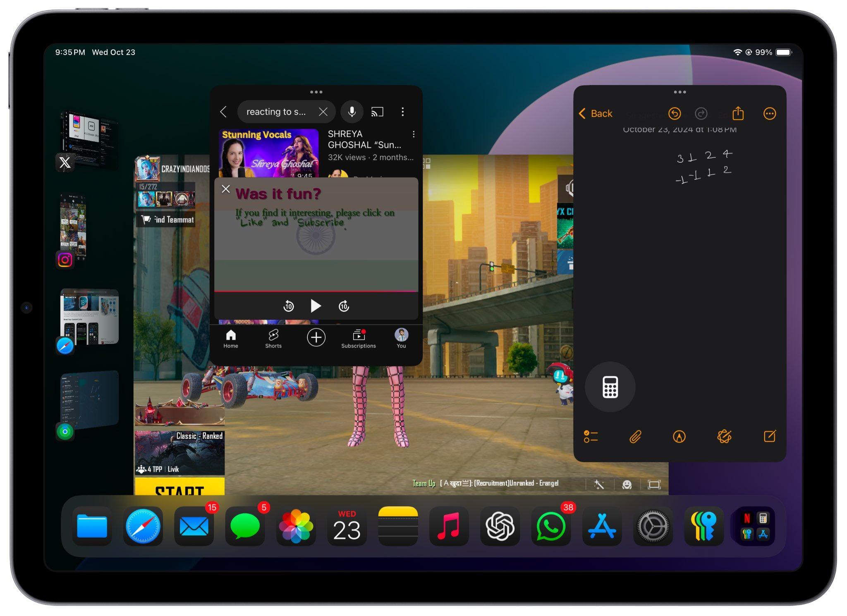Tap YouTube Create plus button
This screenshot has height=616, width=847.
click(x=316, y=337)
